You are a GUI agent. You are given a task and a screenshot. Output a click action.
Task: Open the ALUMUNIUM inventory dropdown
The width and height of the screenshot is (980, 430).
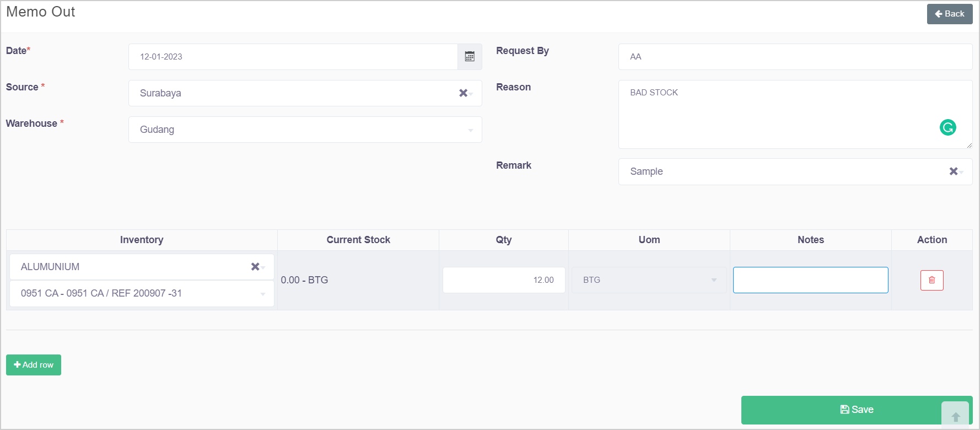(x=132, y=267)
